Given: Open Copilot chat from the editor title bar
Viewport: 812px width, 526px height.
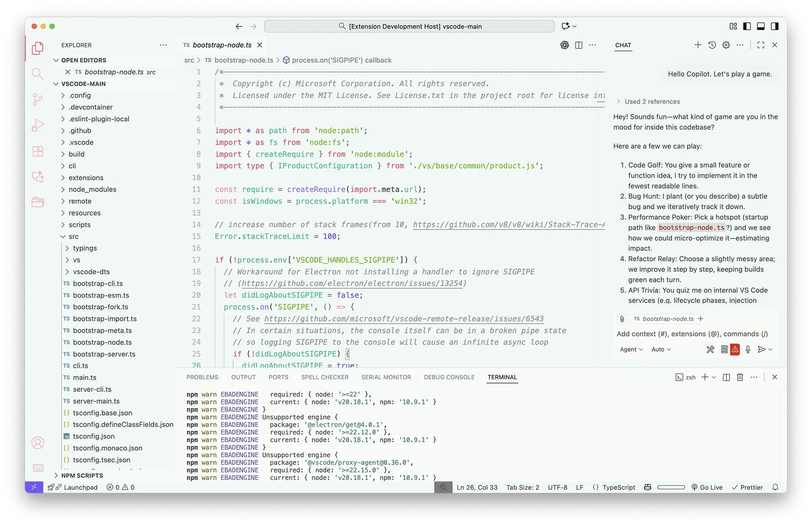Looking at the screenshot, I should click(x=565, y=45).
